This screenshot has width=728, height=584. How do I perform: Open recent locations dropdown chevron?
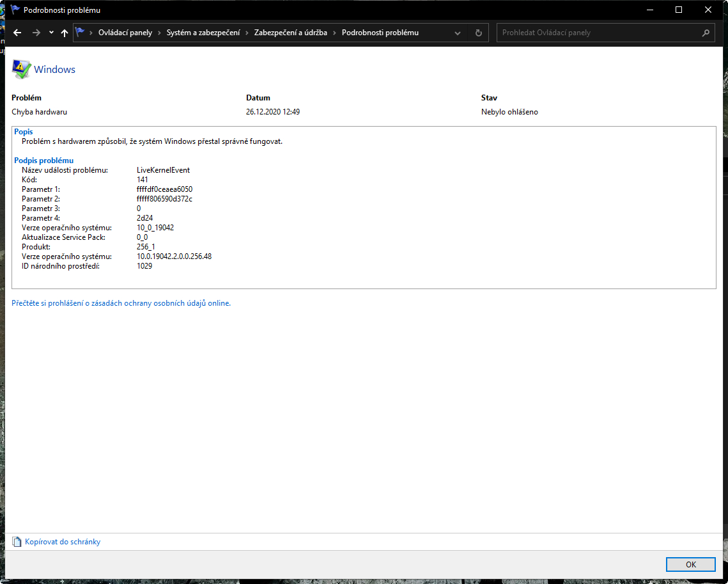(51, 33)
